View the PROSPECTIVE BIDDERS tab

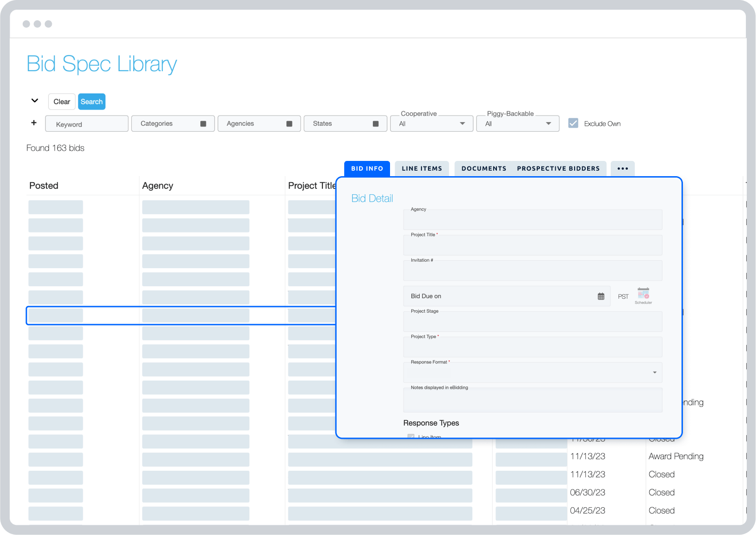coord(558,168)
